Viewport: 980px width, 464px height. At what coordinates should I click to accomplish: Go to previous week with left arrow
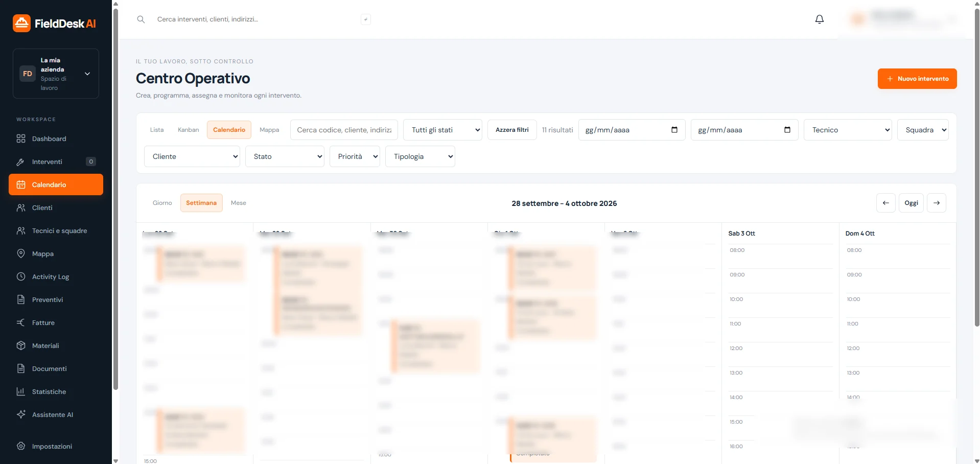click(885, 203)
